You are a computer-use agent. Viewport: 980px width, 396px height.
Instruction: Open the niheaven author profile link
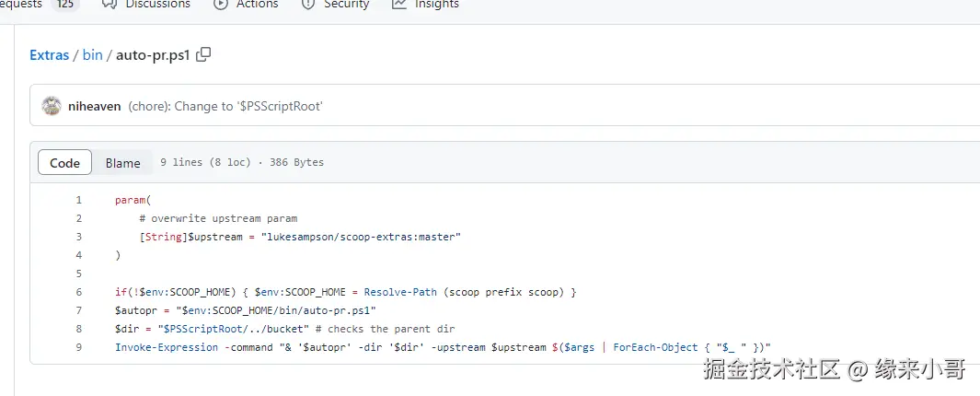[x=95, y=106]
